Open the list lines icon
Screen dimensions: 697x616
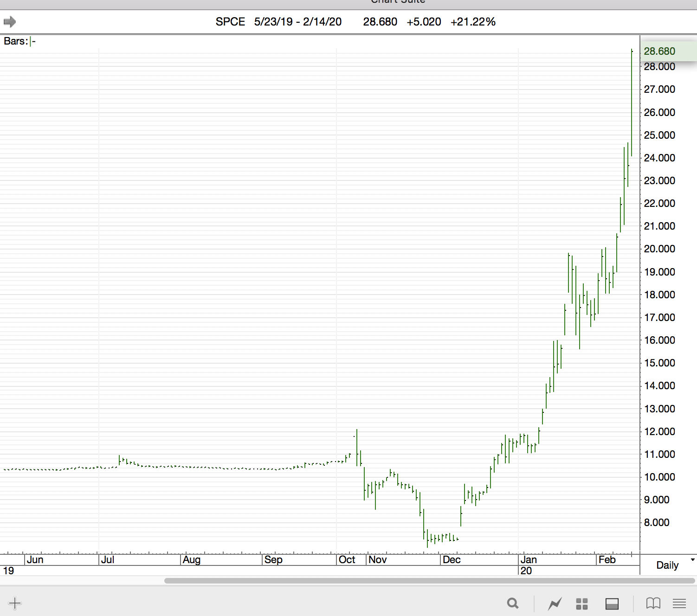679,603
